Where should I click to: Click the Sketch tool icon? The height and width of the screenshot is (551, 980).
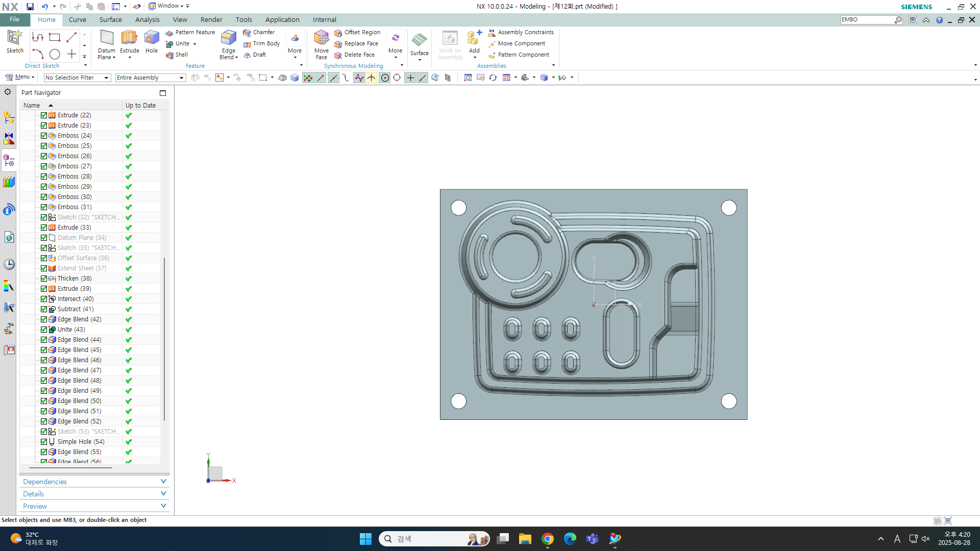14,38
